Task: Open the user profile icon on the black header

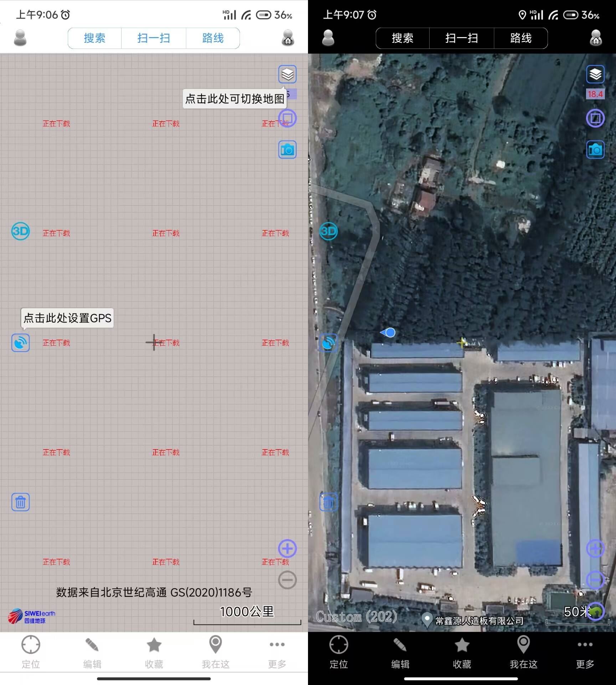Action: (x=328, y=38)
